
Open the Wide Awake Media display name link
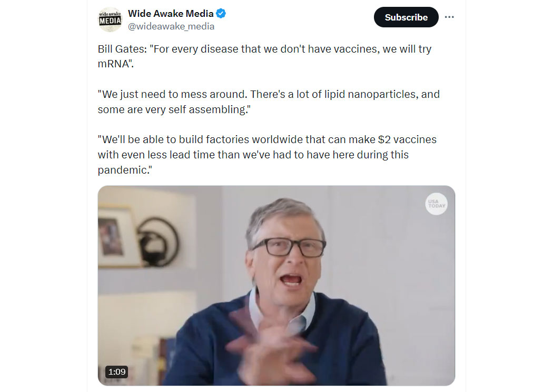click(171, 13)
